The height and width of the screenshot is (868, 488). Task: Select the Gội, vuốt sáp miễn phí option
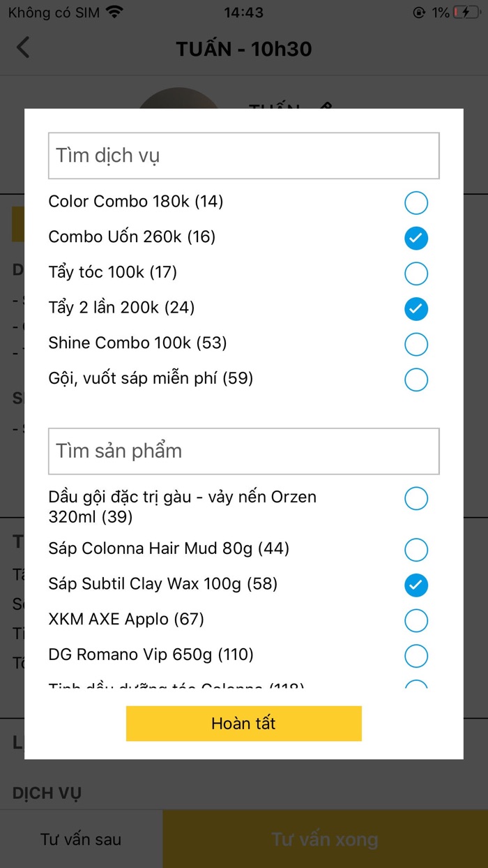tap(415, 380)
